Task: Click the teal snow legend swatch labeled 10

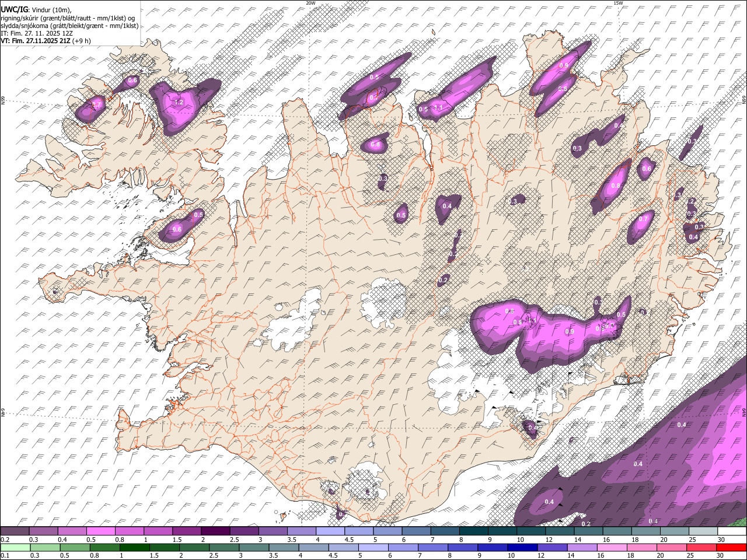Action: pyautogui.click(x=530, y=531)
